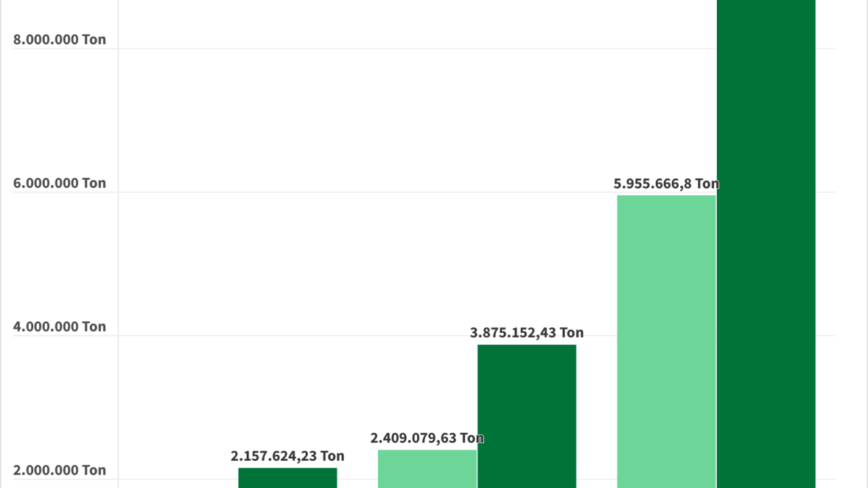
Task: Click the 8.000.000 Ton axis label
Action: [x=60, y=39]
